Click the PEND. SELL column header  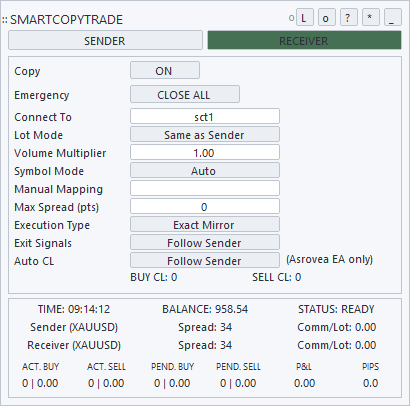click(x=238, y=367)
